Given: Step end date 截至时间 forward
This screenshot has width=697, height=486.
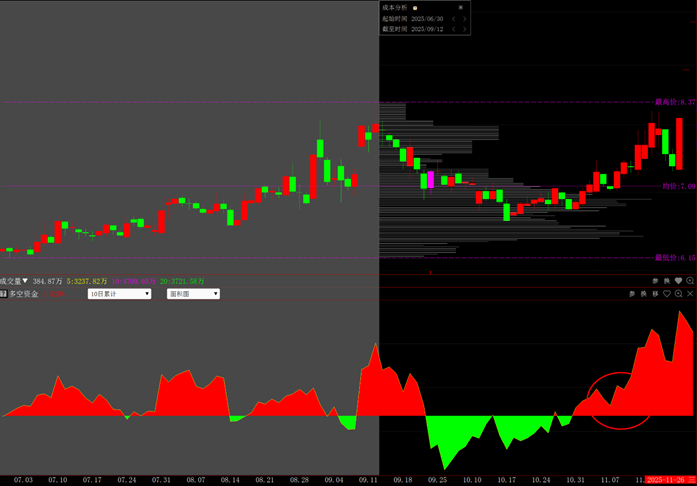Looking at the screenshot, I should [464, 29].
